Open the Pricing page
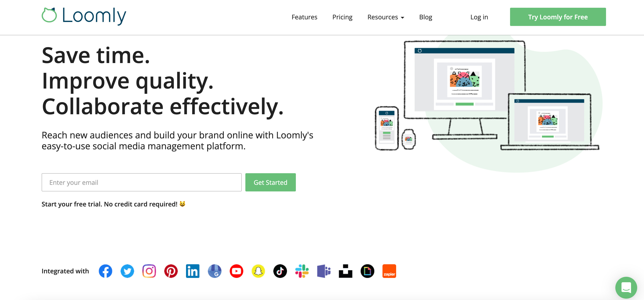The height and width of the screenshot is (300, 644). [x=342, y=17]
